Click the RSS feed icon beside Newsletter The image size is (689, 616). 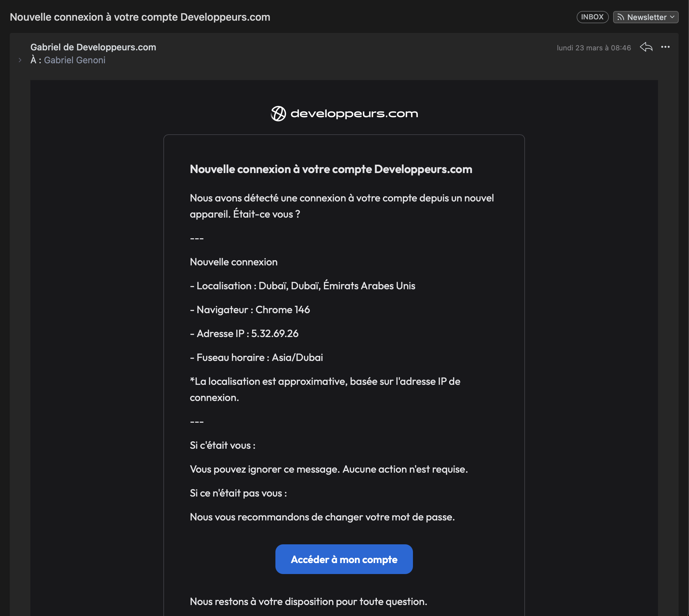click(x=620, y=17)
